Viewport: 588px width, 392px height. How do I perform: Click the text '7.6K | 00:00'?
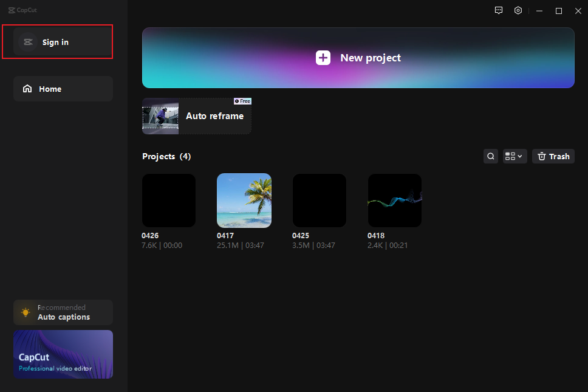(162, 246)
